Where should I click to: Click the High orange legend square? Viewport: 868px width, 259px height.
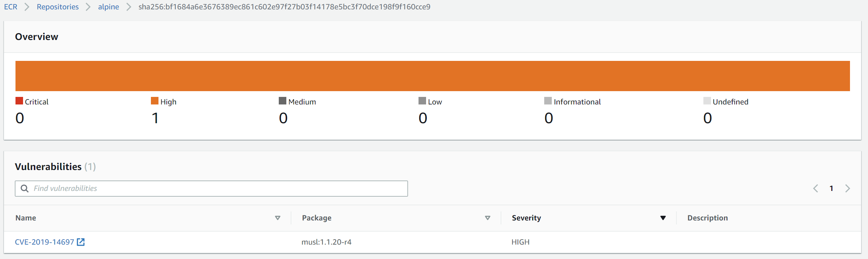[155, 101]
